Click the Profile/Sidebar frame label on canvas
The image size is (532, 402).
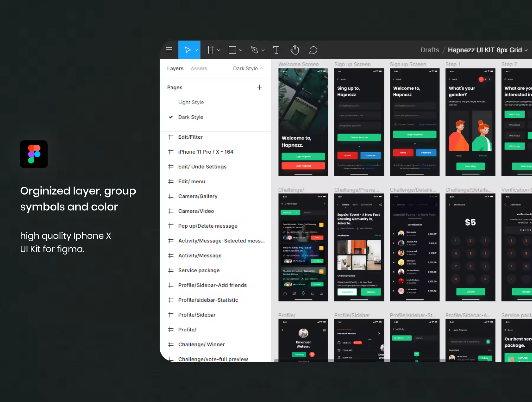tap(352, 315)
